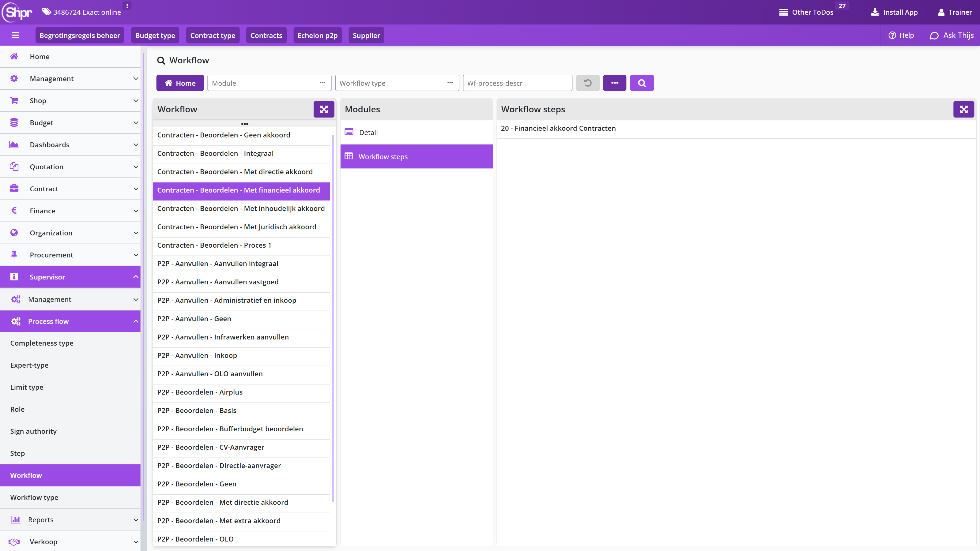The image size is (980, 551).
Task: Open Sign authority in sidebar
Action: (70, 431)
